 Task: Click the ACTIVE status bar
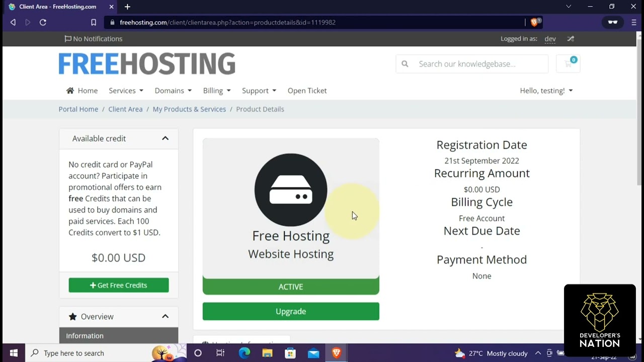[x=291, y=287]
